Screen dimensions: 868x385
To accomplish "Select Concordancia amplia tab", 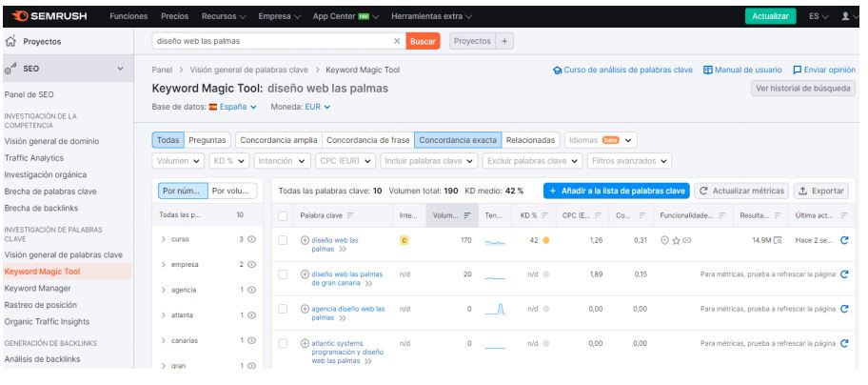I will coord(279,140).
